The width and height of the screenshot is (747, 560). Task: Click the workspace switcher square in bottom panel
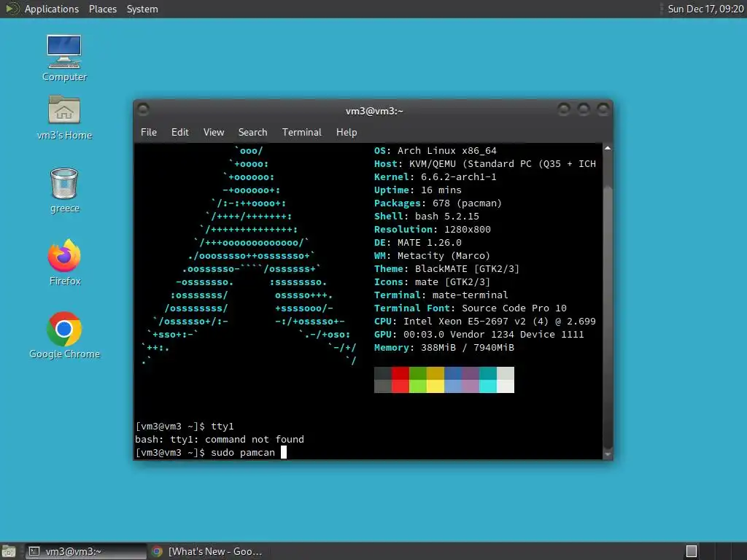(692, 551)
